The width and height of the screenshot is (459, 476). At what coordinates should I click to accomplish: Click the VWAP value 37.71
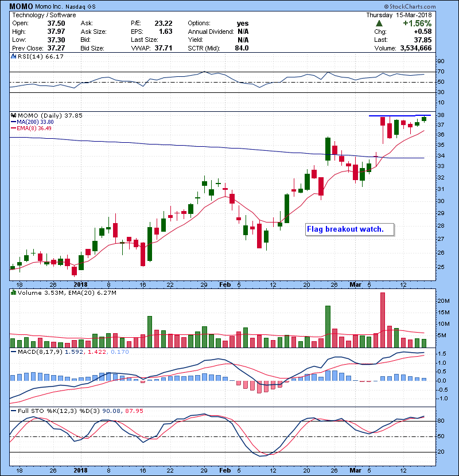[164, 48]
